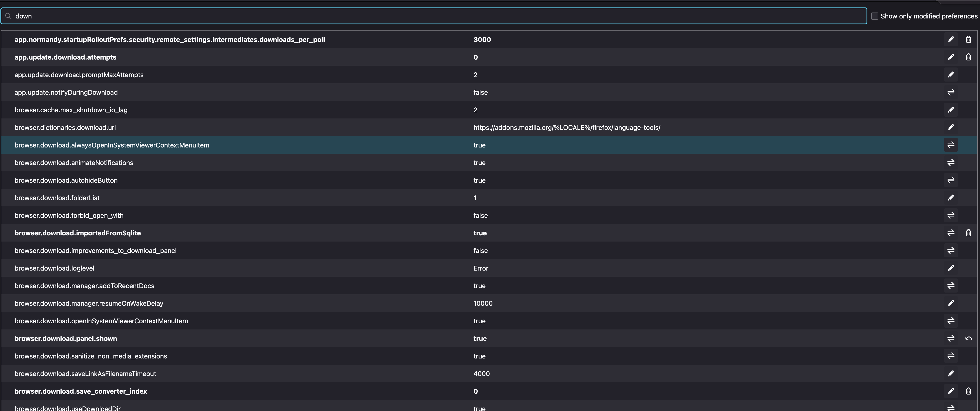
Task: Click pencil icon for browser.dictionaries.download.url
Action: pos(950,127)
